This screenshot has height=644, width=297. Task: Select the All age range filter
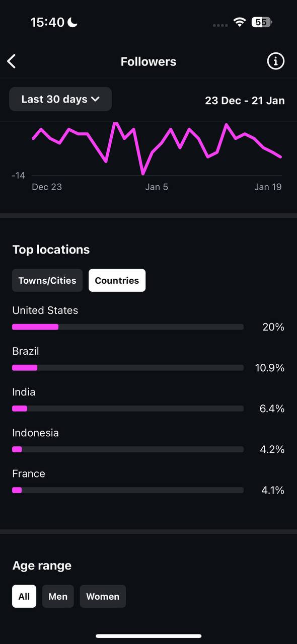click(24, 596)
